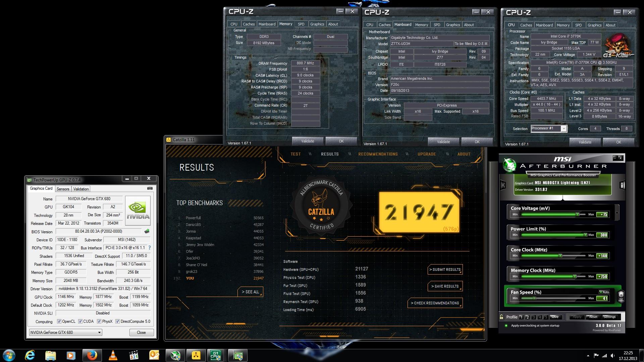The image size is (644, 362).
Task: Click the MSI Afterburner dragon logo
Action: (509, 165)
